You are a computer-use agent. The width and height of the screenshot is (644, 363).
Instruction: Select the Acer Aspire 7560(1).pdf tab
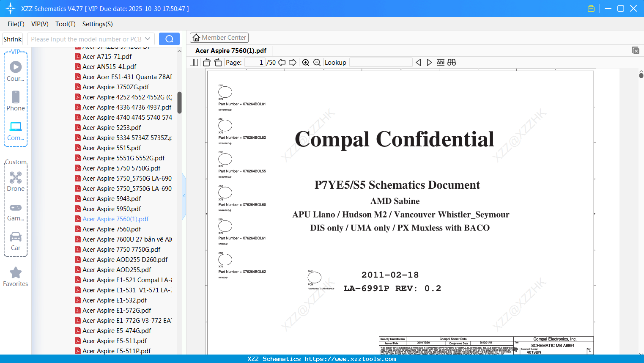click(231, 51)
